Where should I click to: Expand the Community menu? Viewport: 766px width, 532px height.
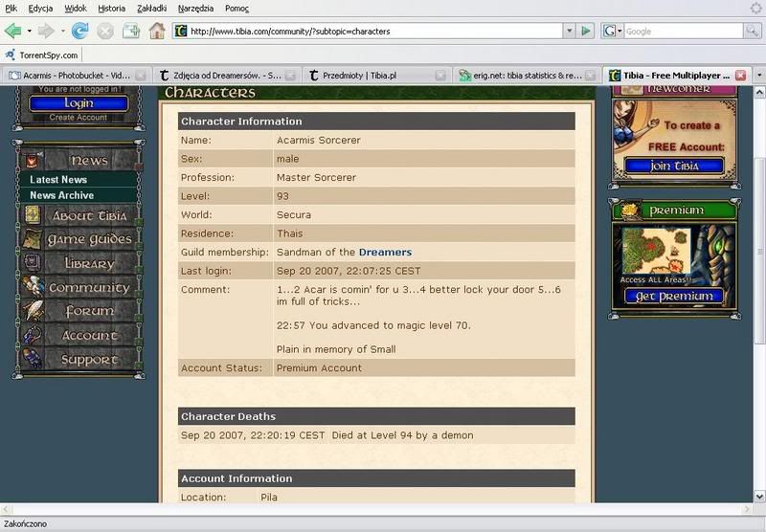click(90, 287)
